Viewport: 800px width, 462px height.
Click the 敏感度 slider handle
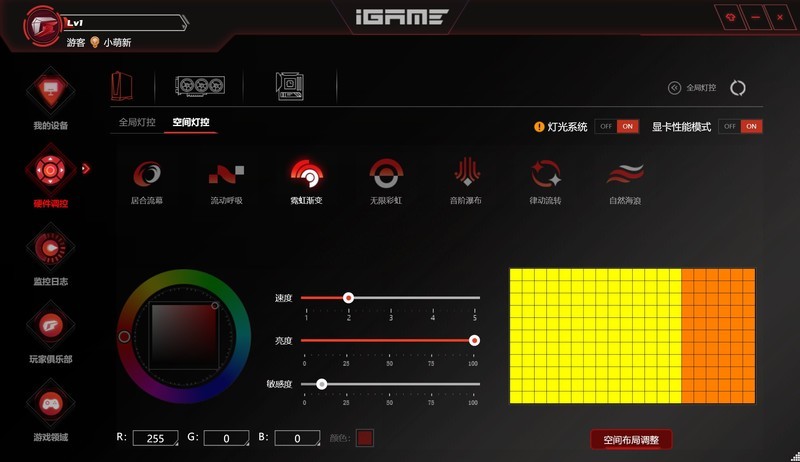point(321,384)
